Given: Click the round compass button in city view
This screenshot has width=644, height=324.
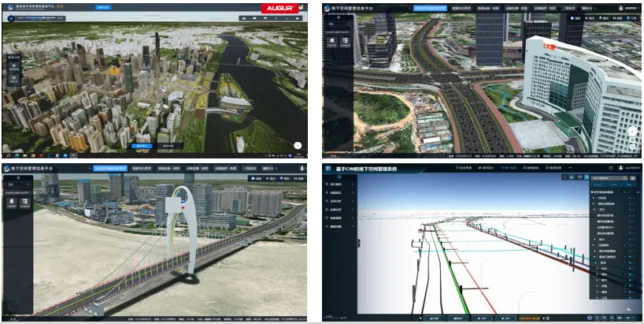Looking at the screenshot, I should (x=298, y=145).
